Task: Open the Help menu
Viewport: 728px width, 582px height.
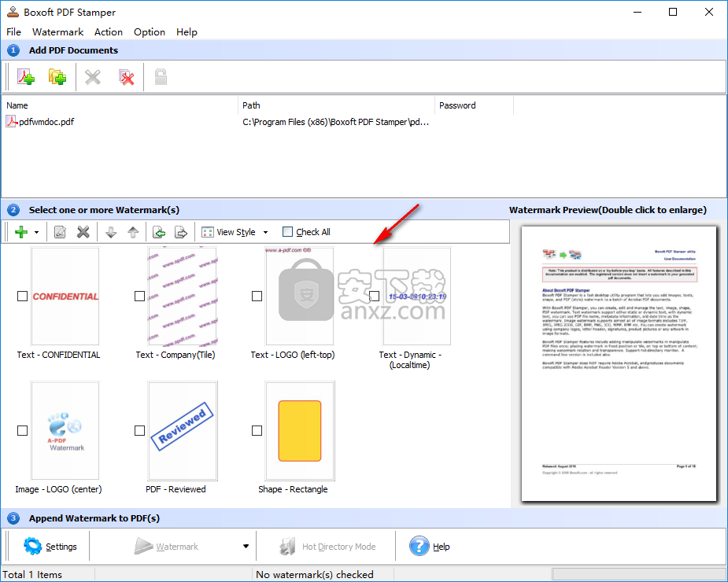Action: click(x=187, y=32)
